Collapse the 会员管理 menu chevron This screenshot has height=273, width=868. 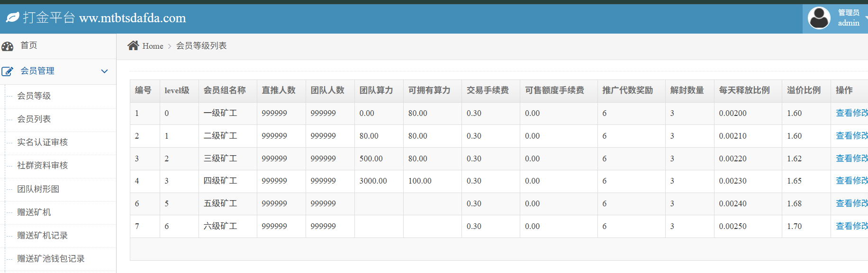104,71
